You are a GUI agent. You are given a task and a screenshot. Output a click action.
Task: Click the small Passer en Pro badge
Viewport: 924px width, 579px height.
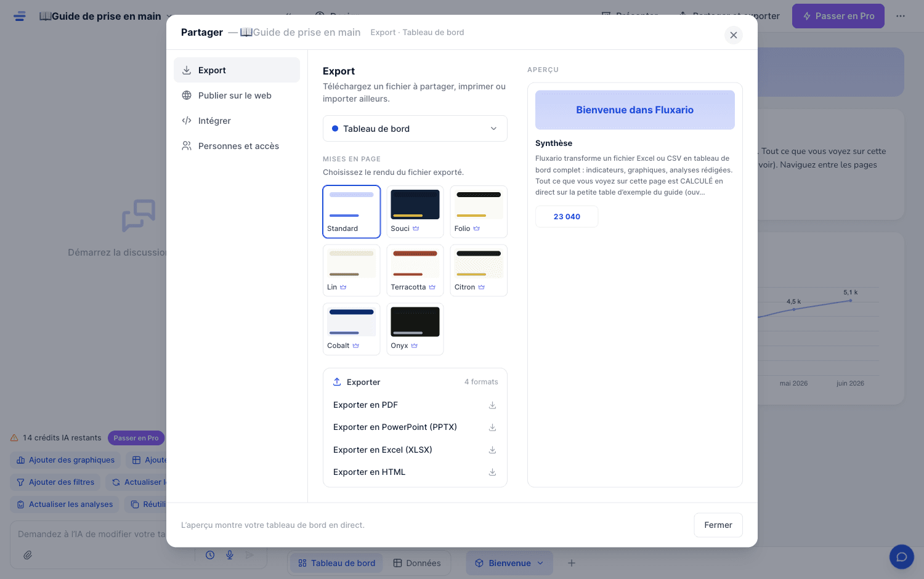[136, 438]
